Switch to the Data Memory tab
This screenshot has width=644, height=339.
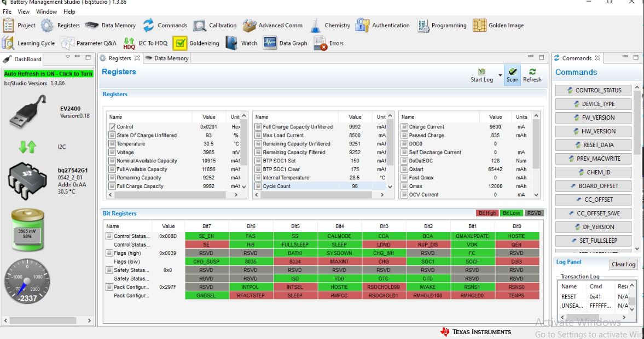coord(167,59)
